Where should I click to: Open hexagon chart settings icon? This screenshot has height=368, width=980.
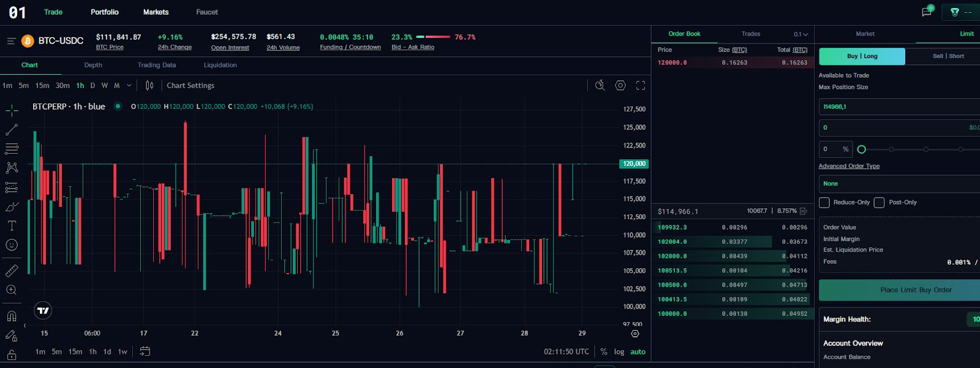tap(620, 86)
